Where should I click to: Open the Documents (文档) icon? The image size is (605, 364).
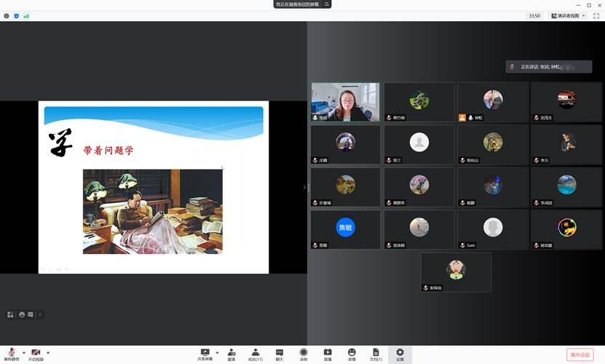pyautogui.click(x=376, y=352)
